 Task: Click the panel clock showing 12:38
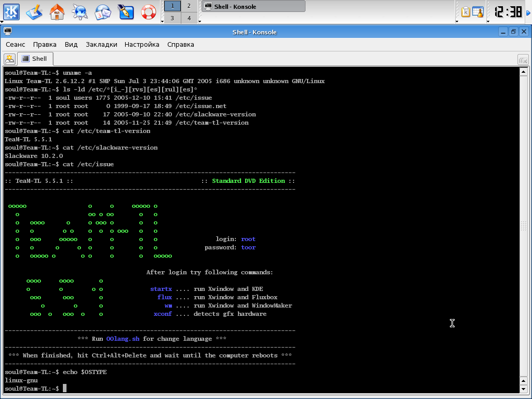tap(508, 12)
